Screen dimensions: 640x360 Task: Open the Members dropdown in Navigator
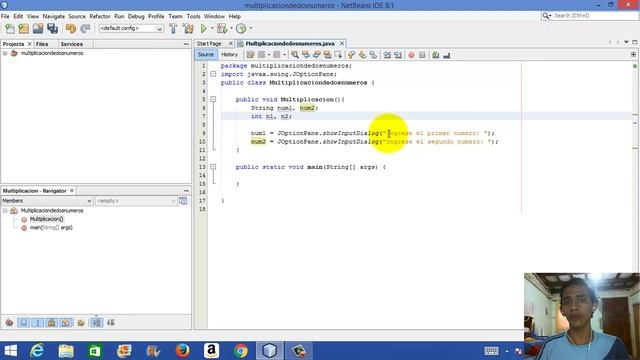[47, 201]
